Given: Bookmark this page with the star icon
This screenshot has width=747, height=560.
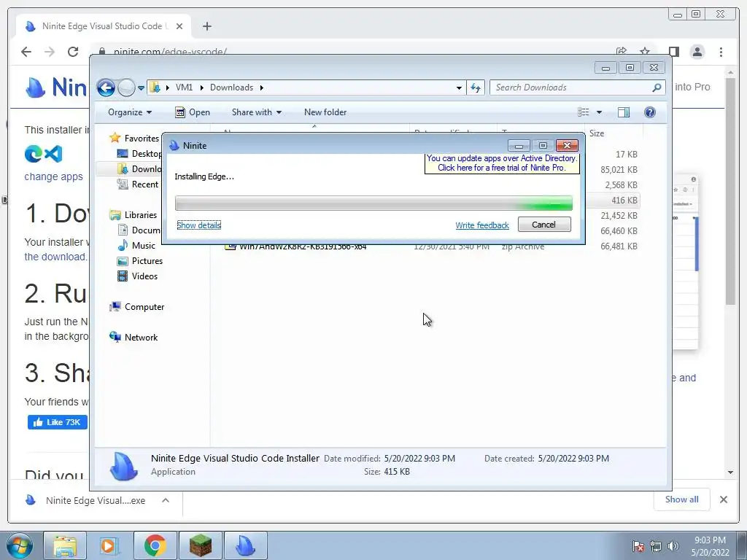Looking at the screenshot, I should [645, 51].
